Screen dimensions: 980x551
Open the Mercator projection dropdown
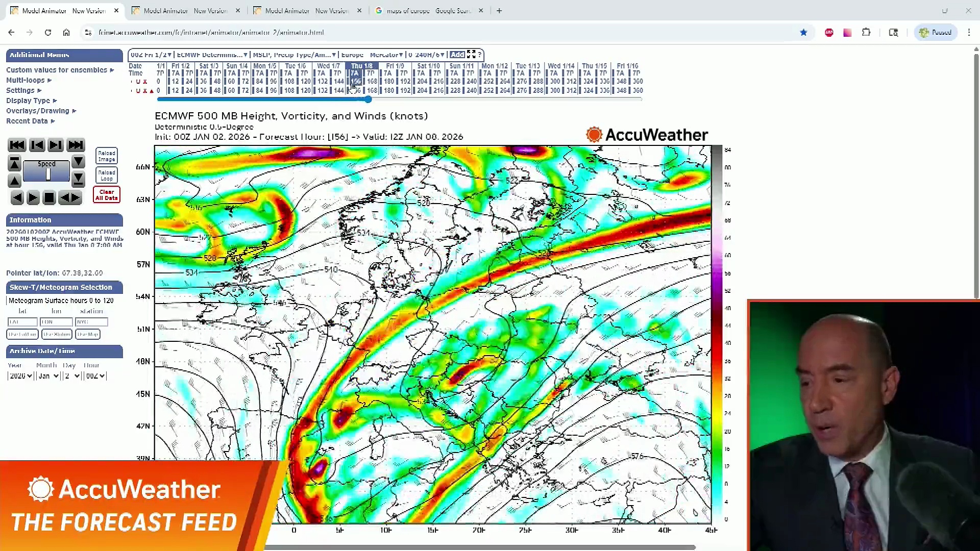(x=386, y=55)
